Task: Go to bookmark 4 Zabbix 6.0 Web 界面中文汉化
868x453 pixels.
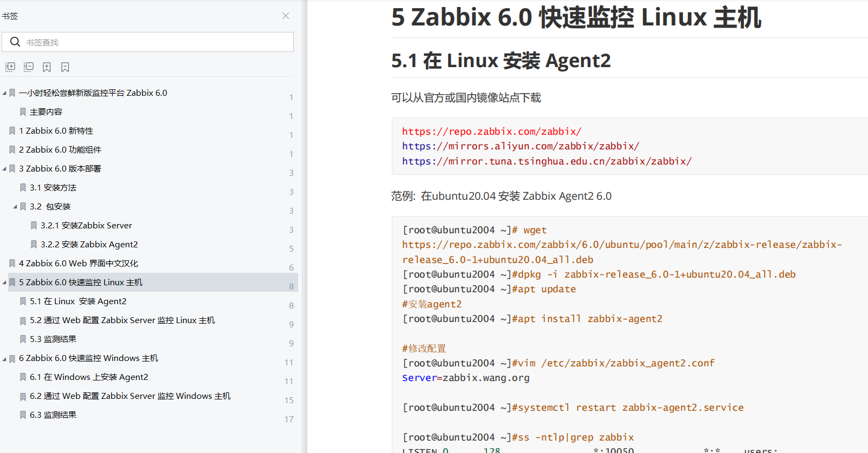Action: pyautogui.click(x=78, y=264)
